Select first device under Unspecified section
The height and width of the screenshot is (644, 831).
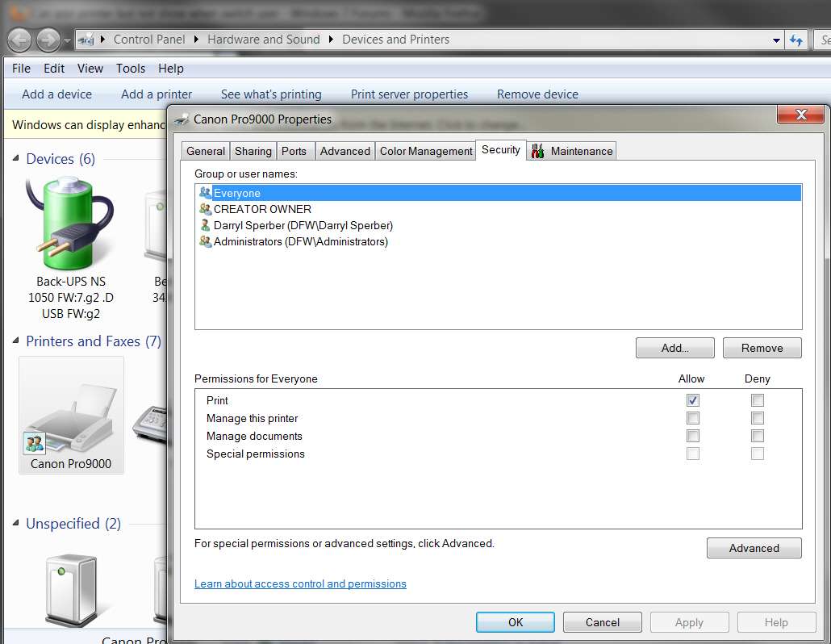pyautogui.click(x=71, y=591)
